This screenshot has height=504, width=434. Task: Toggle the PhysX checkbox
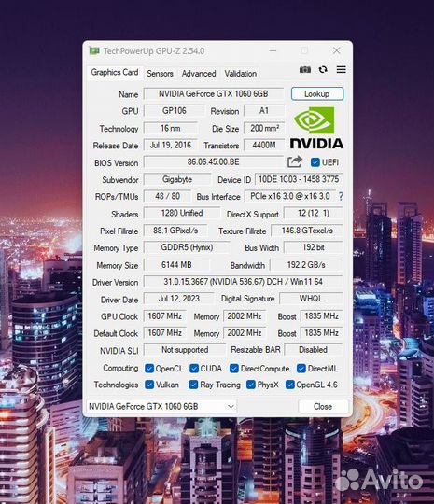click(x=251, y=385)
